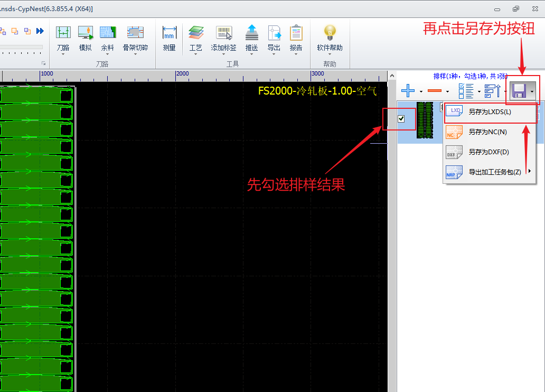Click the orange NC file icon
Viewport: 545px width, 392px height.
(454, 132)
